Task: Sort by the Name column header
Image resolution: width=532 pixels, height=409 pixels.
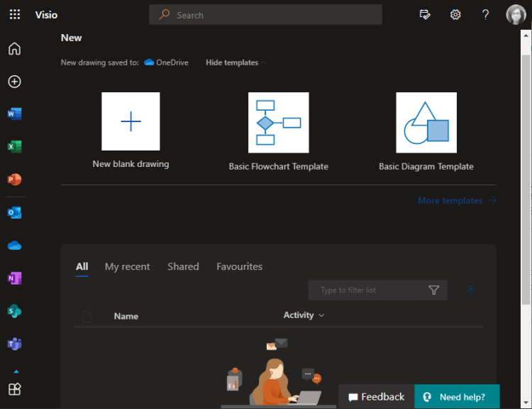Action: [126, 316]
